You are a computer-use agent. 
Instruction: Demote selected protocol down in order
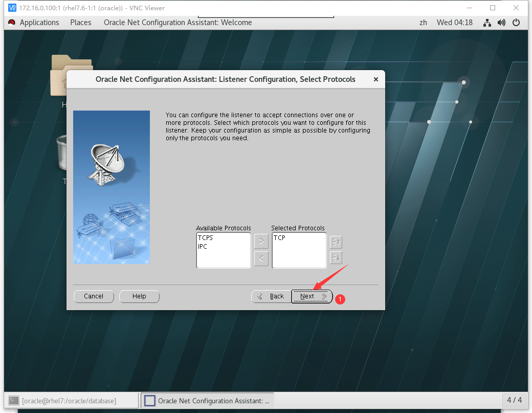[336, 258]
